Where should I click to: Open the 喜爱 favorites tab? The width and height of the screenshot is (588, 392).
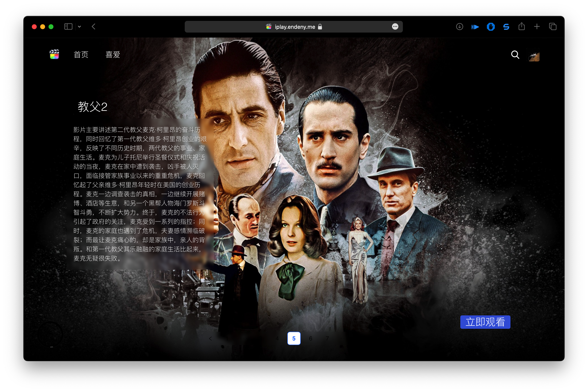[113, 54]
